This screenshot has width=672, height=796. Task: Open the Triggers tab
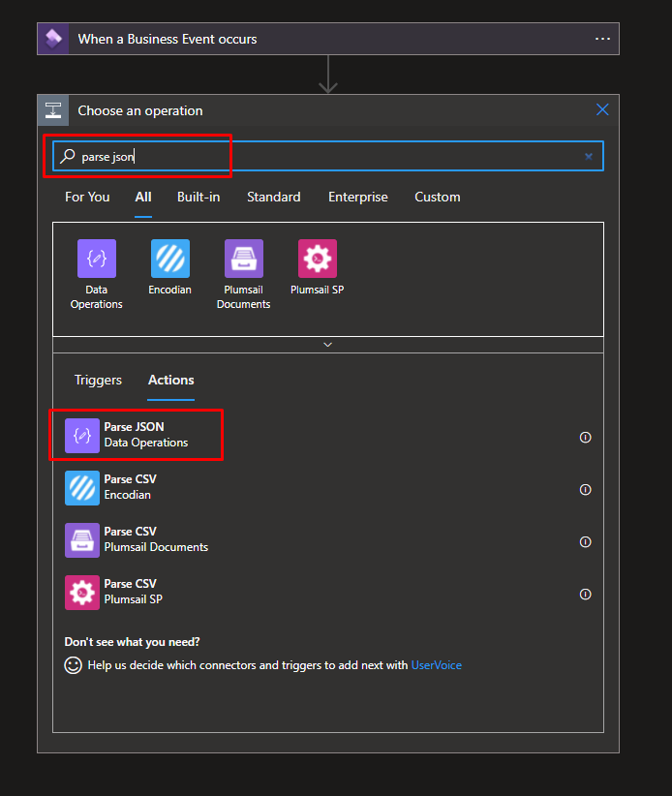coord(98,381)
